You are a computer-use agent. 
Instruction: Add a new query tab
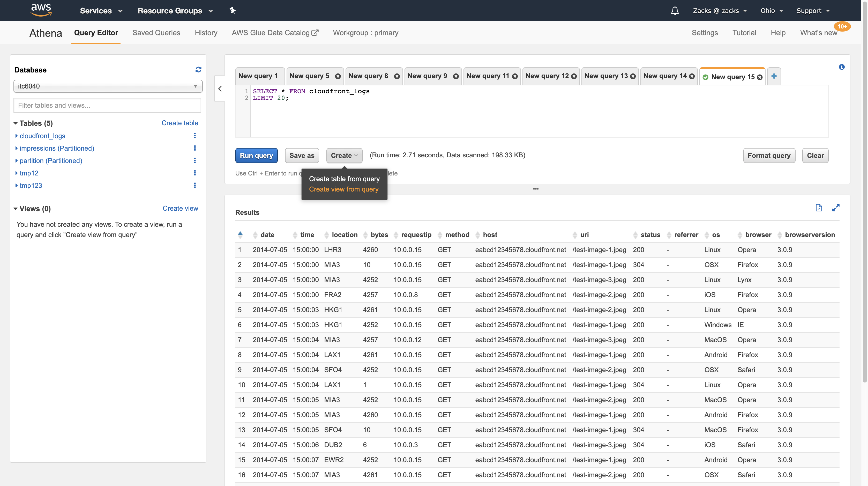click(x=774, y=76)
